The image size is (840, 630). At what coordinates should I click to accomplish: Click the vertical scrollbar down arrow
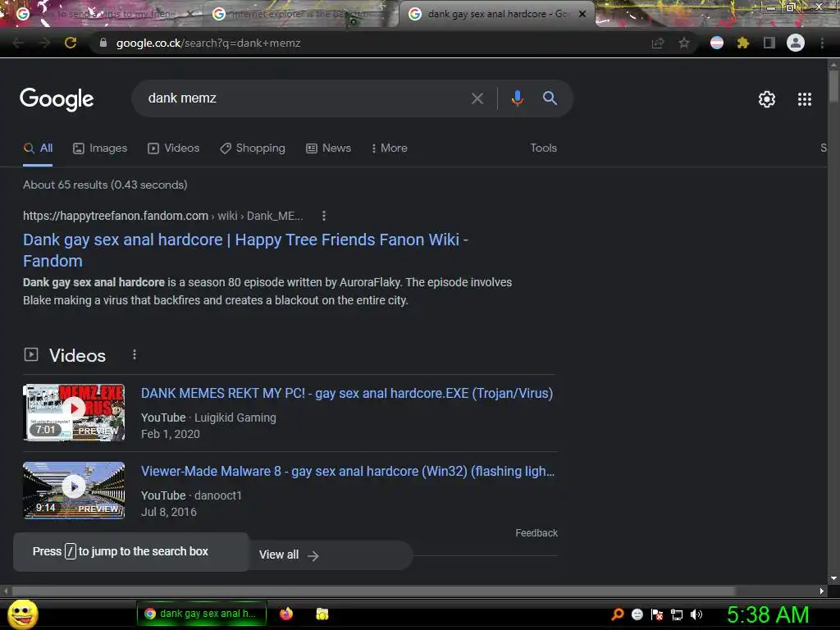(x=833, y=578)
